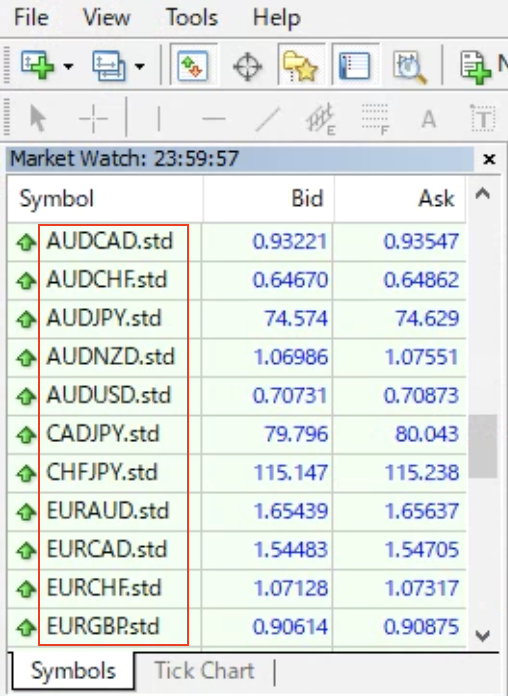Close the Market Watch panel
This screenshot has height=696, width=508.
(489, 159)
